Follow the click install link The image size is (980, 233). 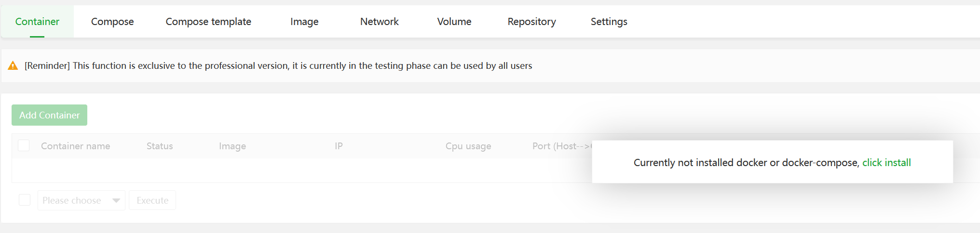click(x=886, y=163)
